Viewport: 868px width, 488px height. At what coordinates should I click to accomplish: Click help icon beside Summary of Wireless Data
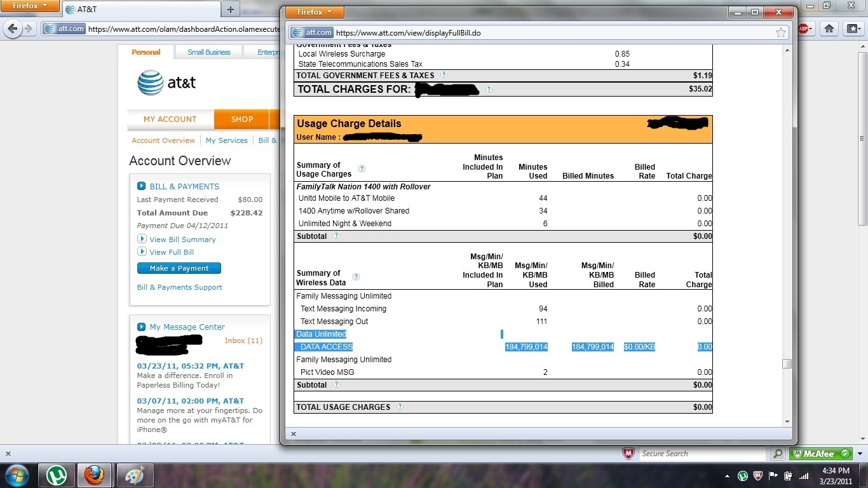(356, 277)
